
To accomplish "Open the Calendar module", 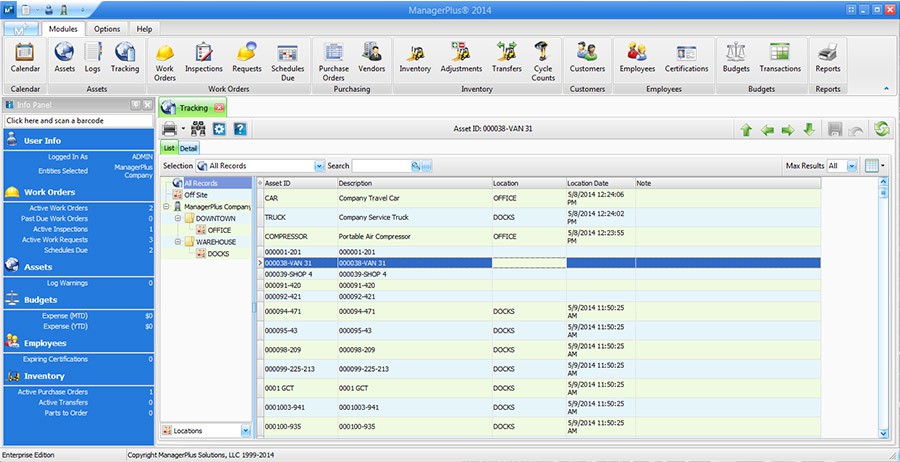I will point(25,59).
